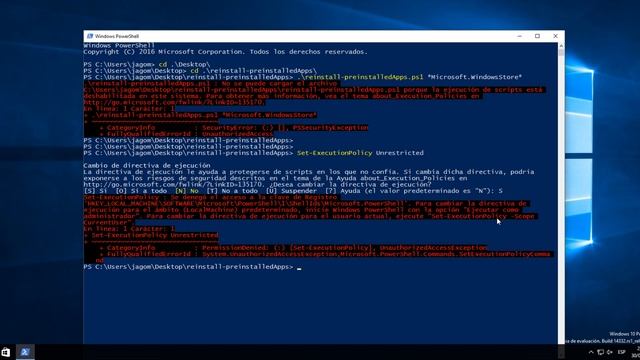
Task: Click the 'cd .\Desktop\' command line
Action: click(x=147, y=64)
